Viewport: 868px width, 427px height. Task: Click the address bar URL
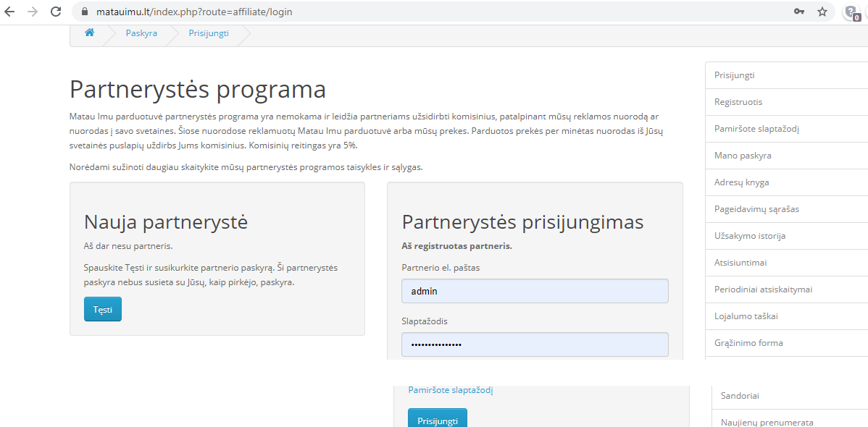[193, 12]
